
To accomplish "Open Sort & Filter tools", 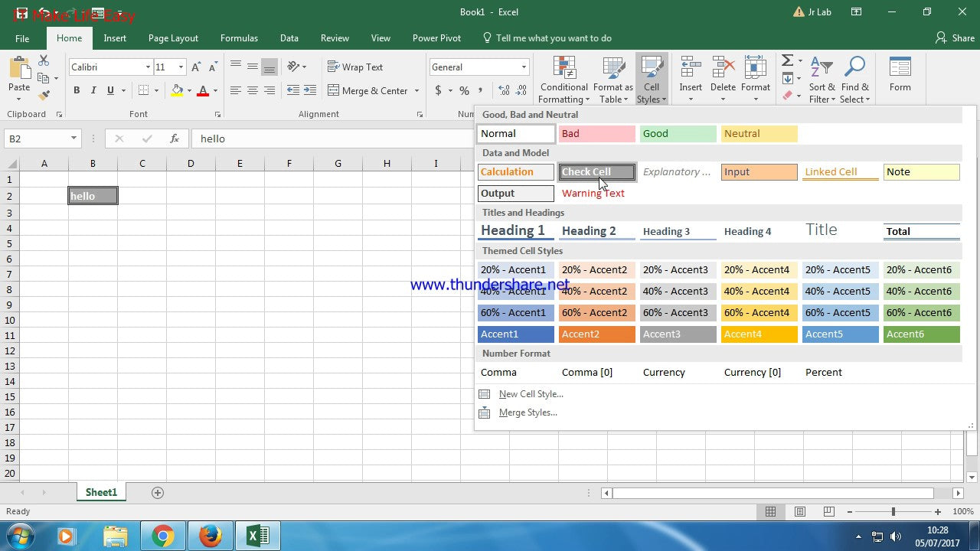I will pos(821,79).
